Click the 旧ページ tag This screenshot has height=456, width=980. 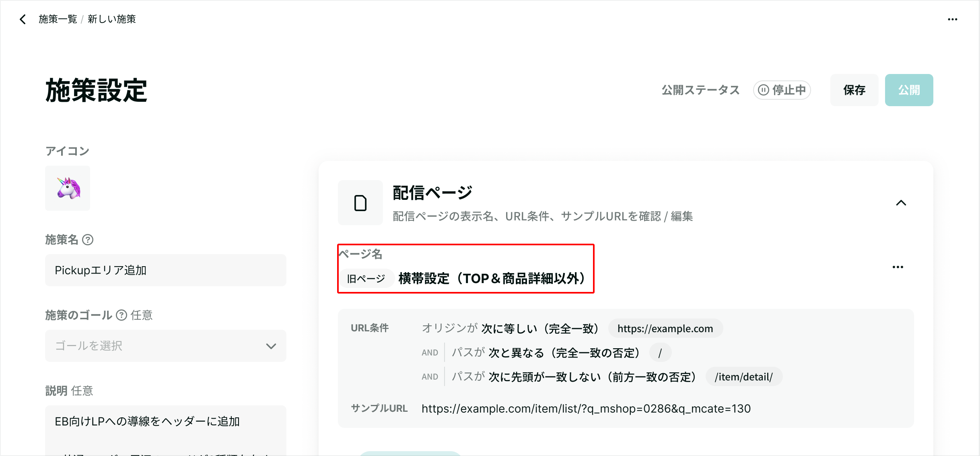point(366,279)
